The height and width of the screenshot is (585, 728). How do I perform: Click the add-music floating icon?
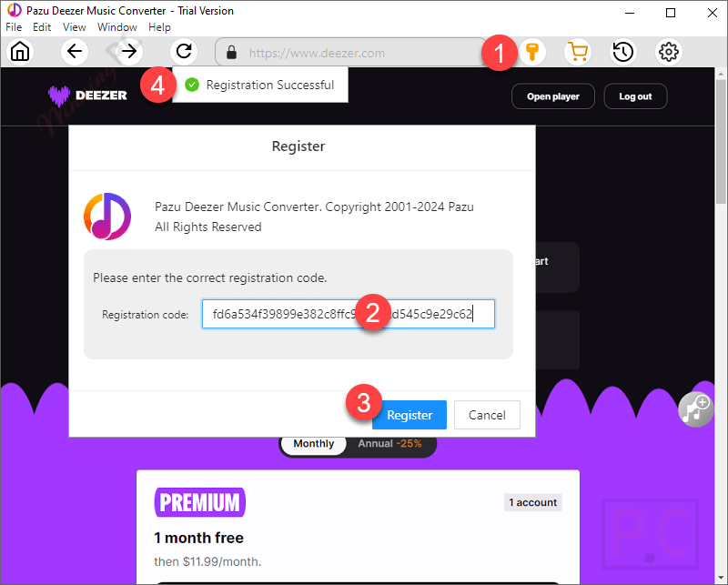tap(695, 409)
